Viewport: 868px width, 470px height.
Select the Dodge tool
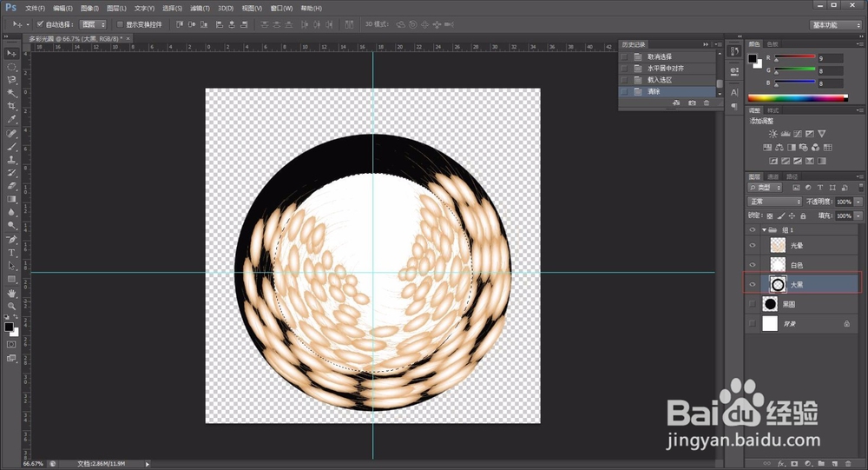pos(11,226)
